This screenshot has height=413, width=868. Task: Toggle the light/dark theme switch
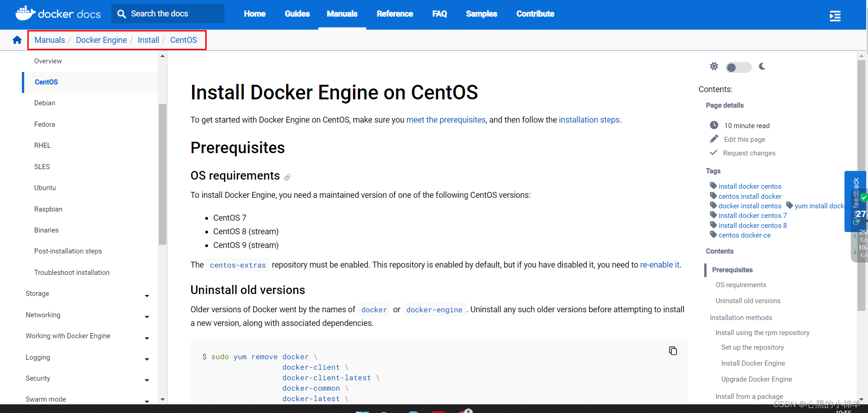[x=738, y=67]
